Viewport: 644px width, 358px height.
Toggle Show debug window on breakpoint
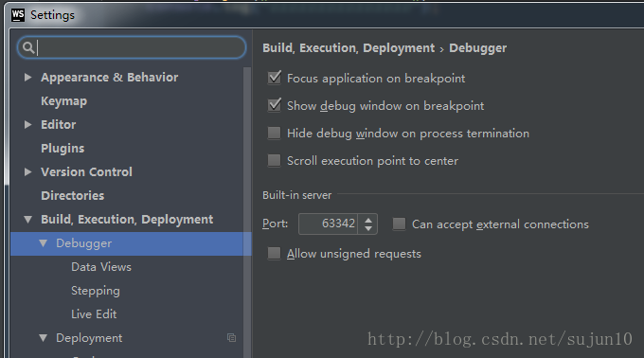274,105
